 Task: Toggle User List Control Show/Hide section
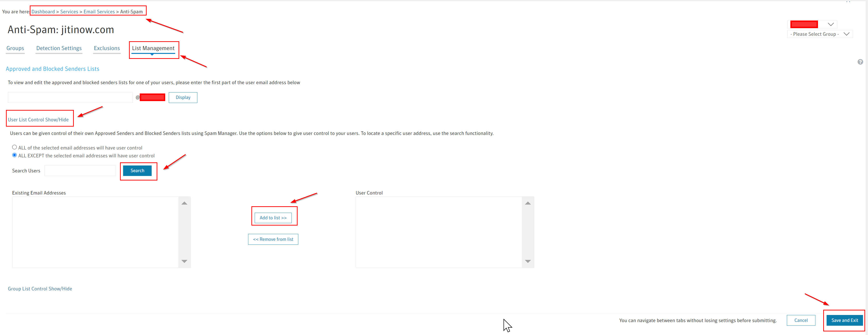click(x=38, y=120)
